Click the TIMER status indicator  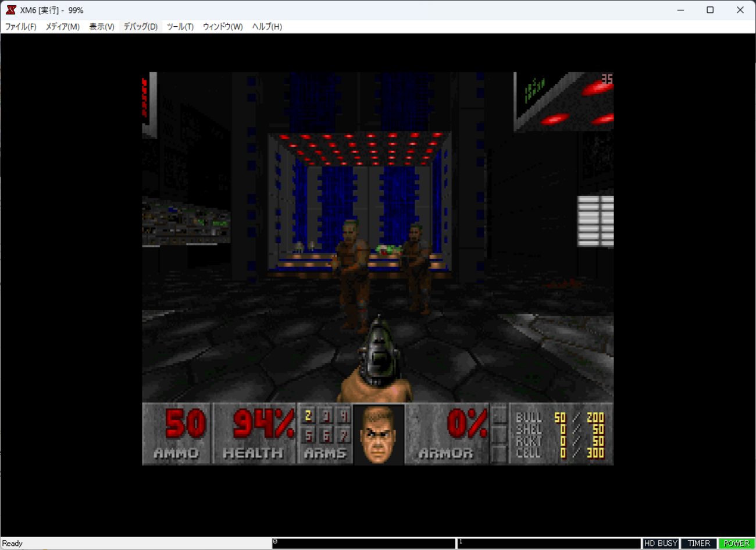(x=698, y=543)
